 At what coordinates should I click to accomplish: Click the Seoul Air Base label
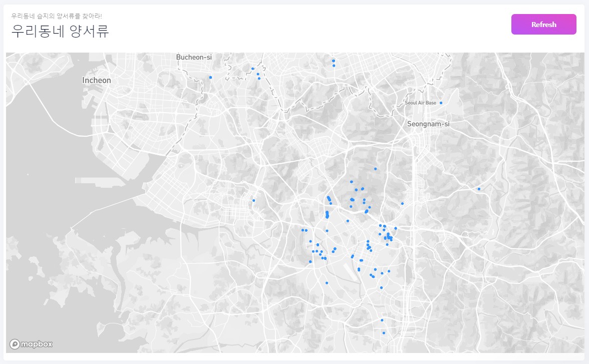[x=420, y=103]
